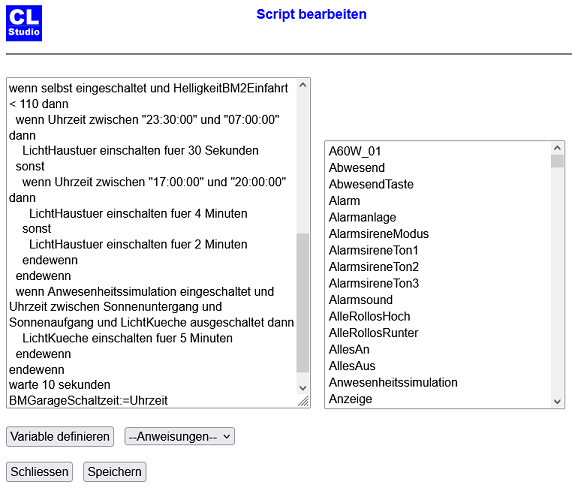Open the --Anweisungen-- dropdown
The width and height of the screenshot is (572, 494).
[x=179, y=436]
